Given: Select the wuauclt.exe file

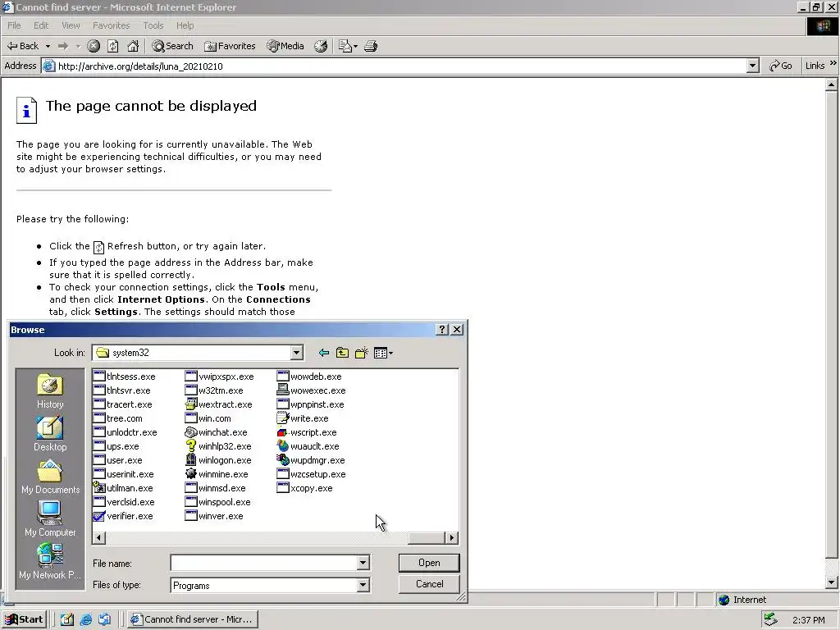Looking at the screenshot, I should (x=308, y=446).
